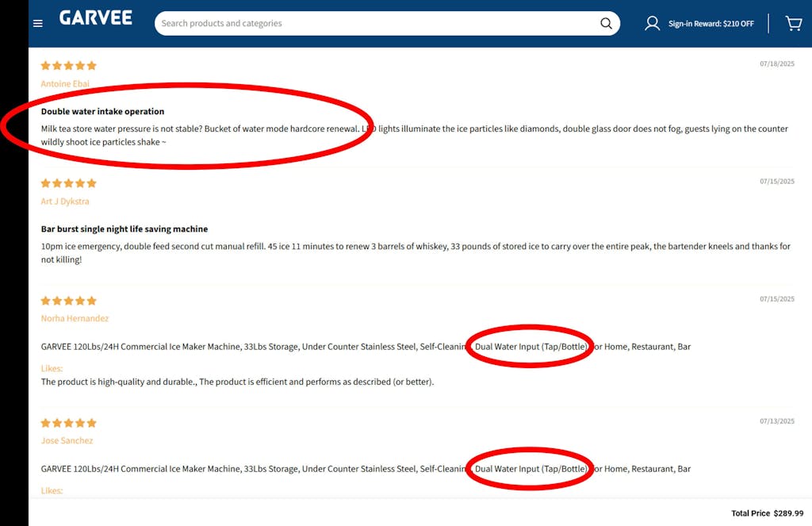Open the shopping cart
The image size is (812, 526).
793,24
